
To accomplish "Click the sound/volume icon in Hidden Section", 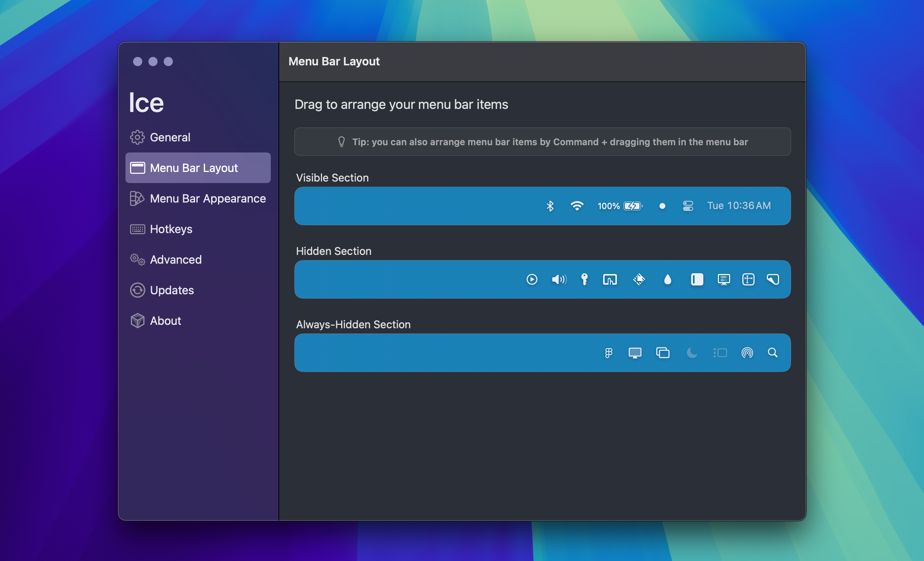I will click(x=558, y=279).
